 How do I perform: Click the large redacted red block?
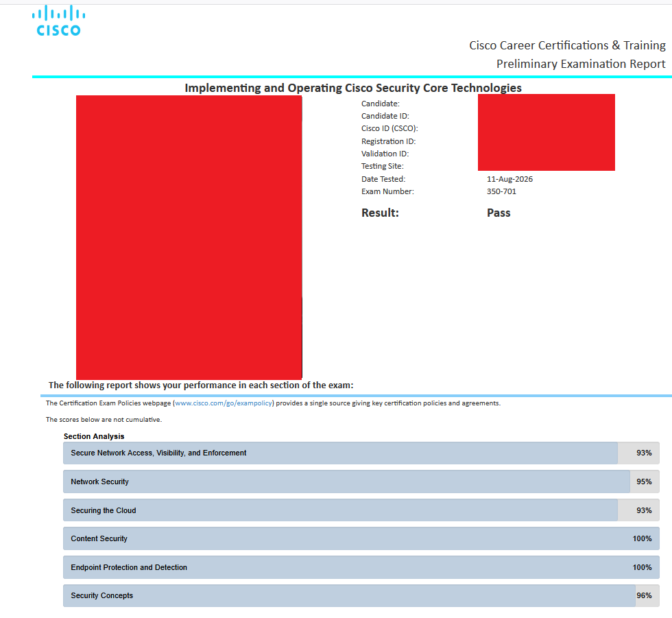pos(189,237)
